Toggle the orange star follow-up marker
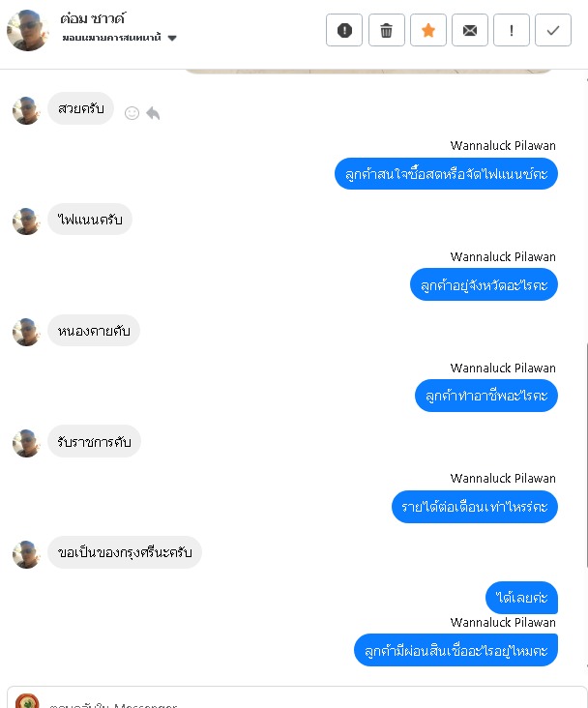 [427, 30]
